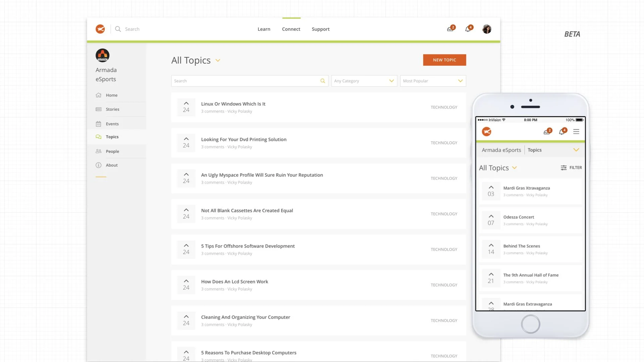Viewport: 644px width, 362px height.
Task: Upvote the Odesza Concert topic on phone
Action: point(491,216)
